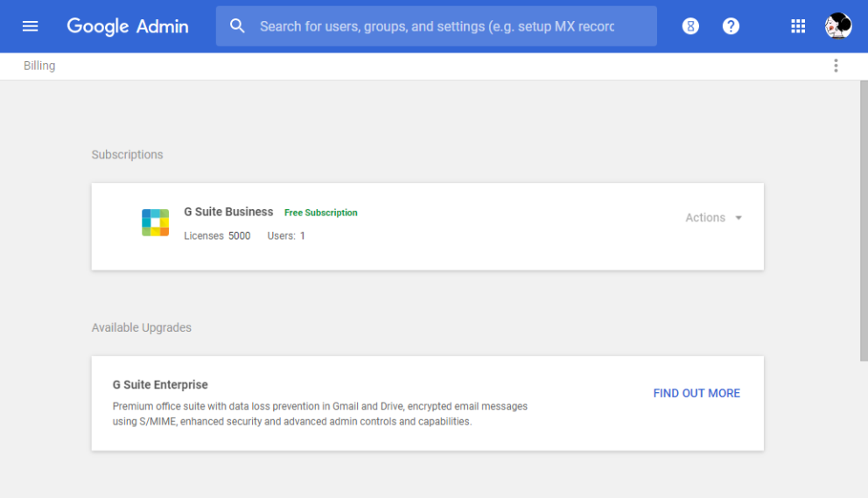Click the vertical page scrollbar
The image size is (868, 498).
click(x=864, y=221)
